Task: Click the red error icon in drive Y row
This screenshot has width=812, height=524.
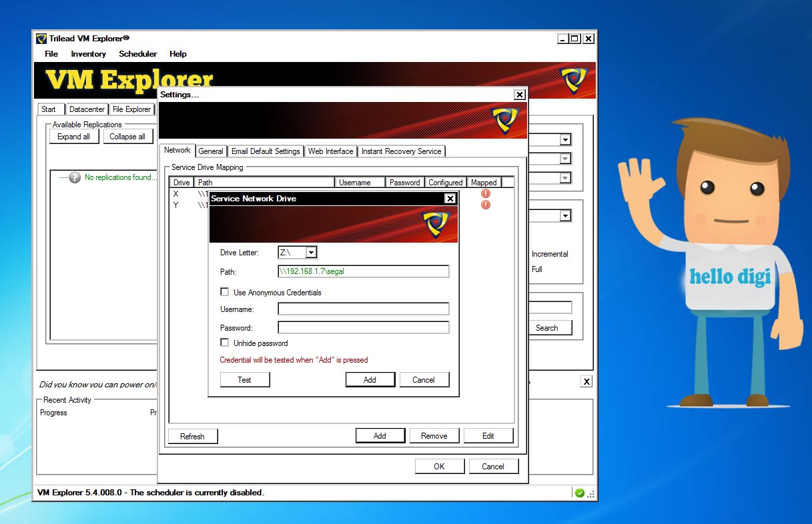Action: coord(485,205)
